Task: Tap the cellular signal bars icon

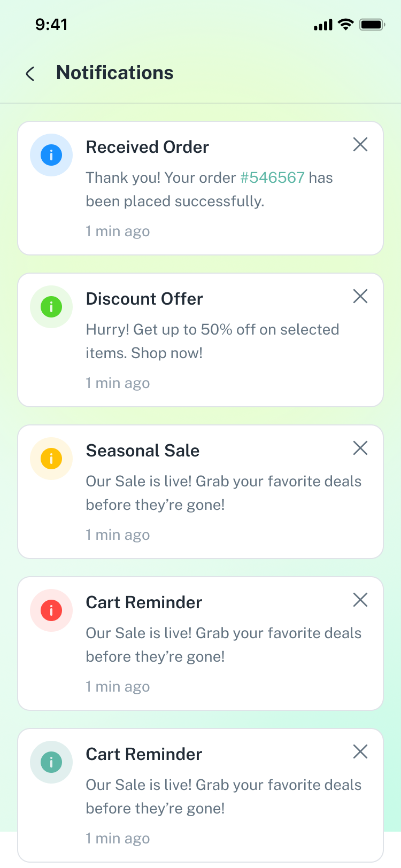Action: click(323, 25)
